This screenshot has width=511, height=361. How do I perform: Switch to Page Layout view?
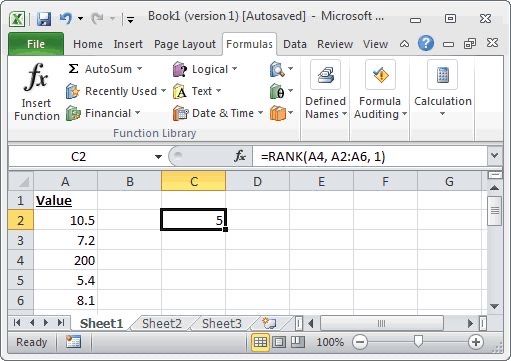[279, 342]
